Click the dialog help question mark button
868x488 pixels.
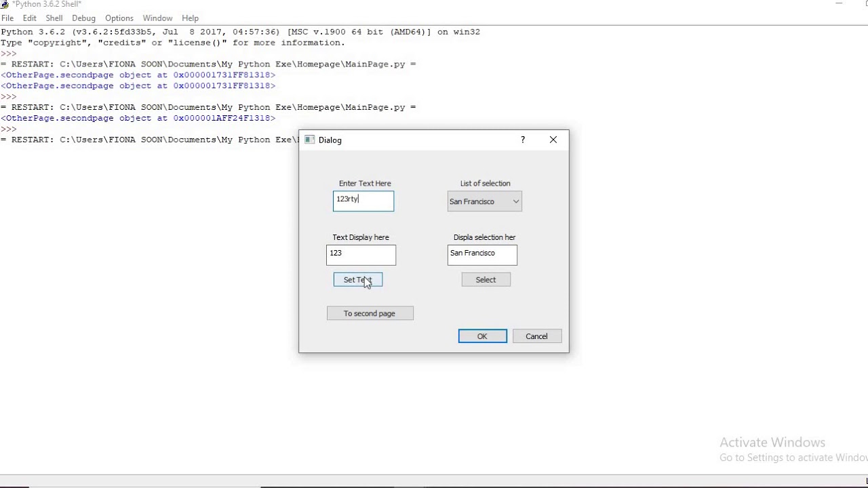pos(522,140)
